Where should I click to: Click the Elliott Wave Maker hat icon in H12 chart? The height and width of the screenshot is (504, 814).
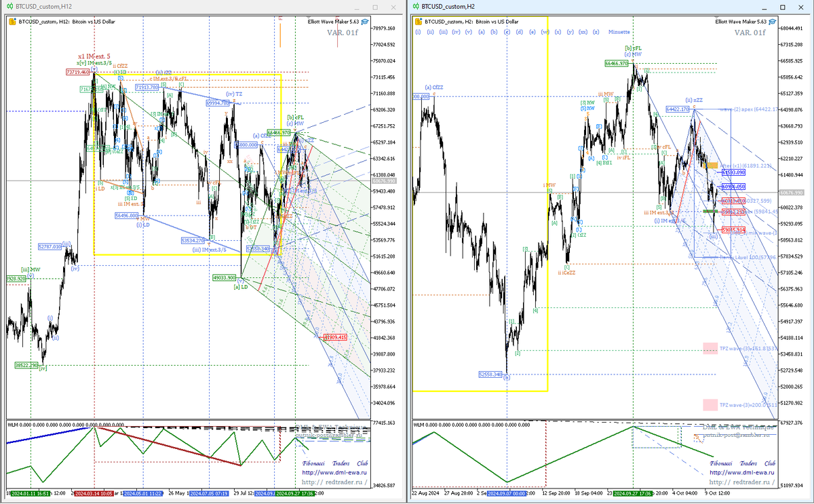pos(366,22)
